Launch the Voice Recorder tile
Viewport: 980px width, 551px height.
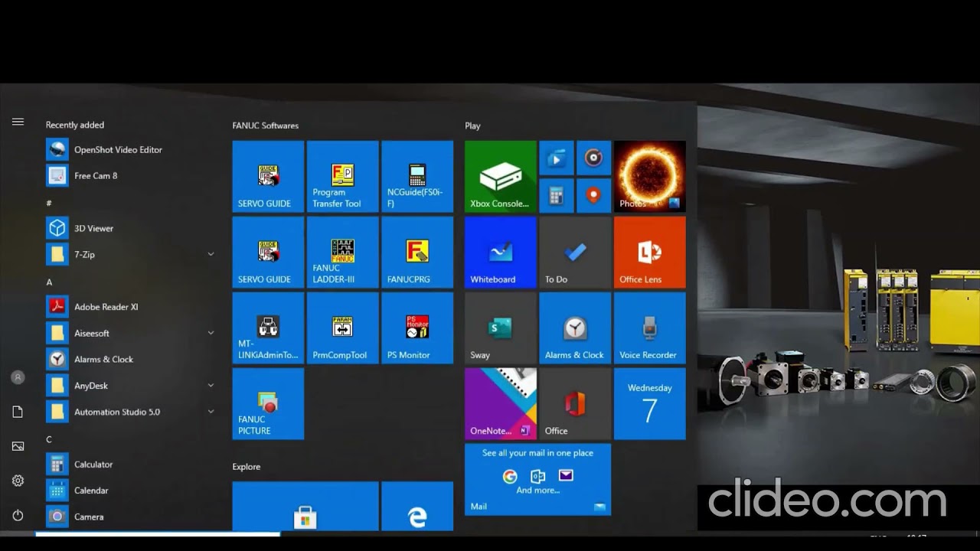649,328
